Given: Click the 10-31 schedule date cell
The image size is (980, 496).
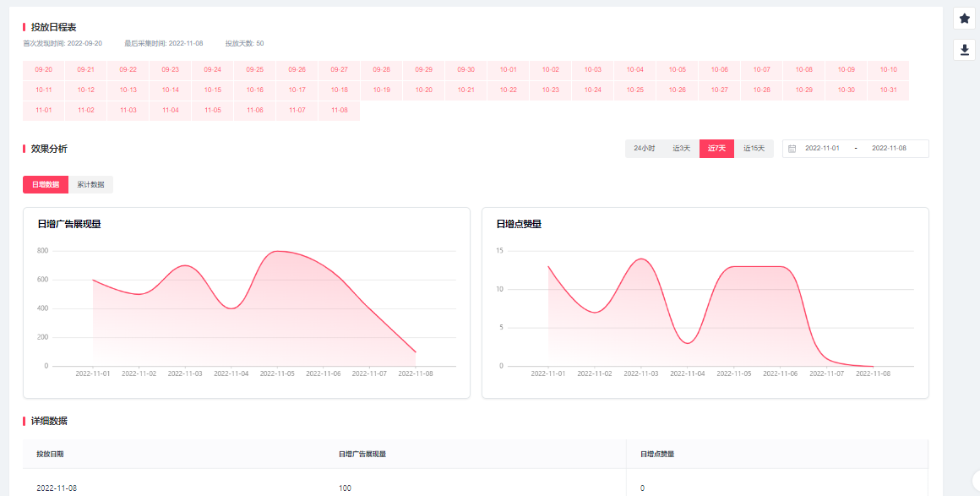Looking at the screenshot, I should (x=888, y=90).
